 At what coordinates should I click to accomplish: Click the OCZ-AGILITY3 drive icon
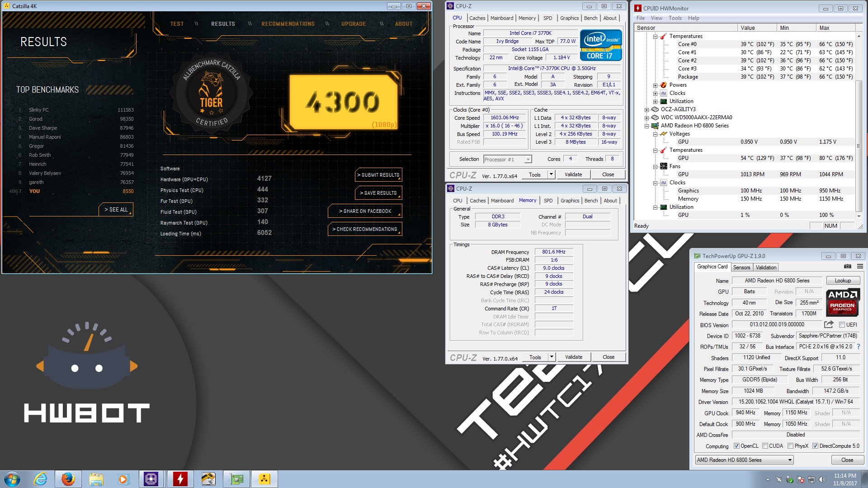(655, 109)
